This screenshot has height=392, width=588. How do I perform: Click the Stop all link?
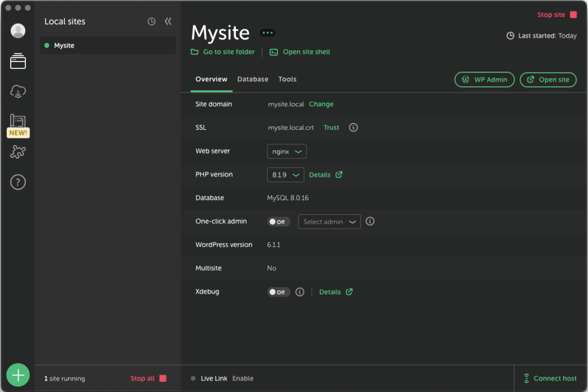[142, 378]
